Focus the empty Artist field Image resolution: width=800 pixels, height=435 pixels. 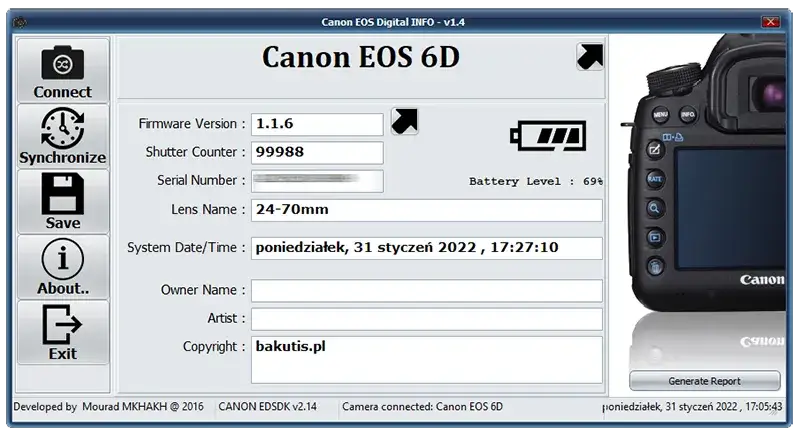(x=426, y=319)
